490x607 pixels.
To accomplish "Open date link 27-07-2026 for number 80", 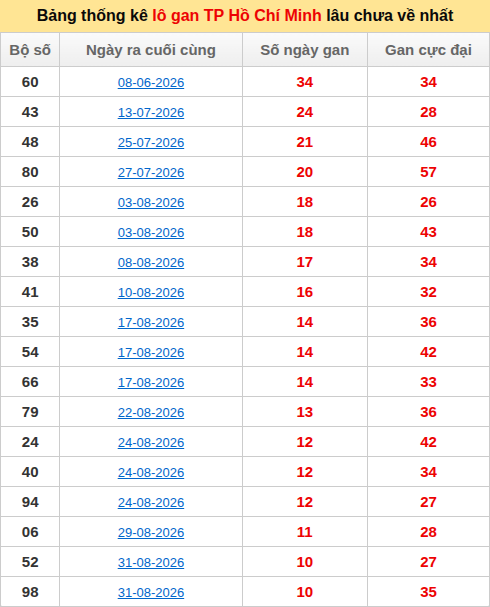I will click(151, 172).
